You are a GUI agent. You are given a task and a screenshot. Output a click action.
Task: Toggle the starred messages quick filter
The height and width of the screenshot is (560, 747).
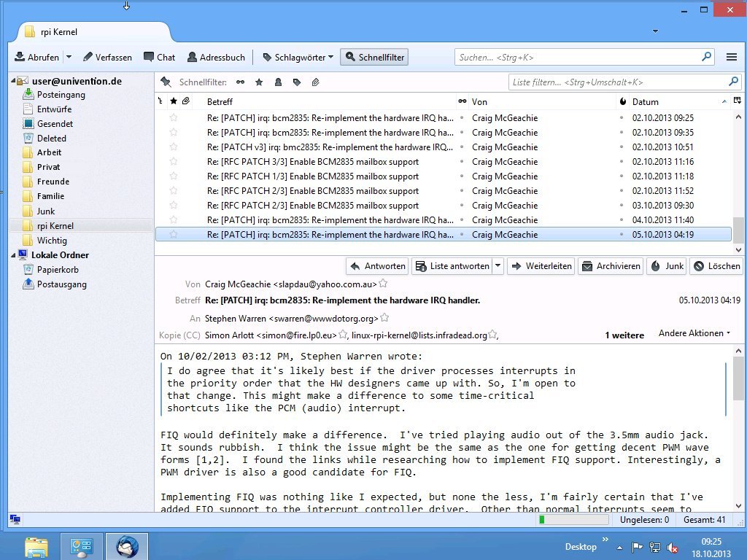tap(259, 82)
